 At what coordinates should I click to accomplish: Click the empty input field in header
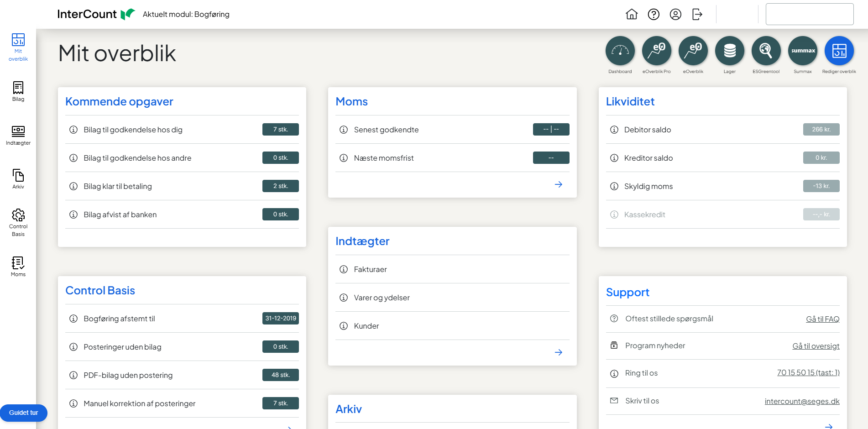[x=809, y=14]
